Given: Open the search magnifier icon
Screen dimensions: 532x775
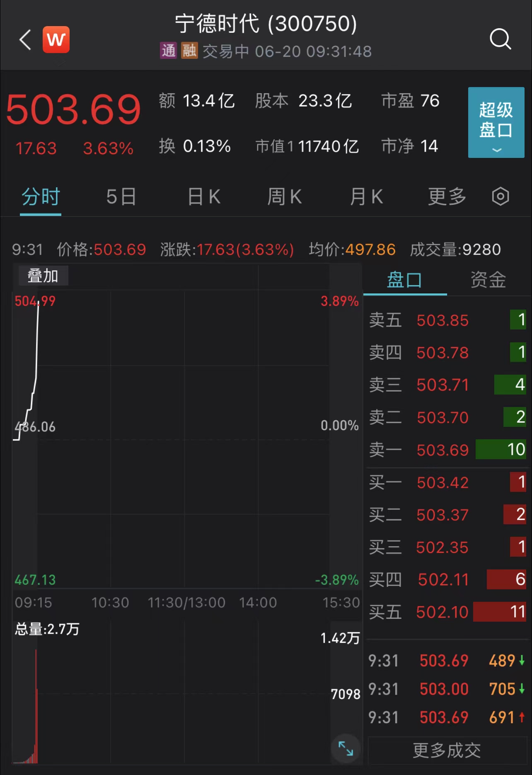Looking at the screenshot, I should pos(500,40).
